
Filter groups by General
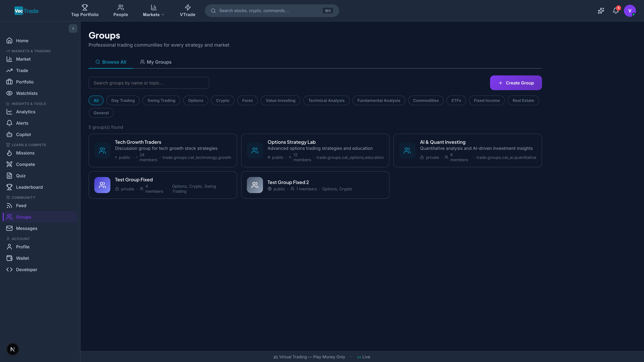[101, 113]
